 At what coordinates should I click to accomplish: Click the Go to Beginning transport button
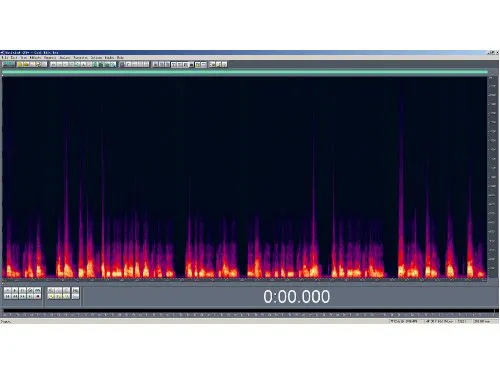(7, 296)
